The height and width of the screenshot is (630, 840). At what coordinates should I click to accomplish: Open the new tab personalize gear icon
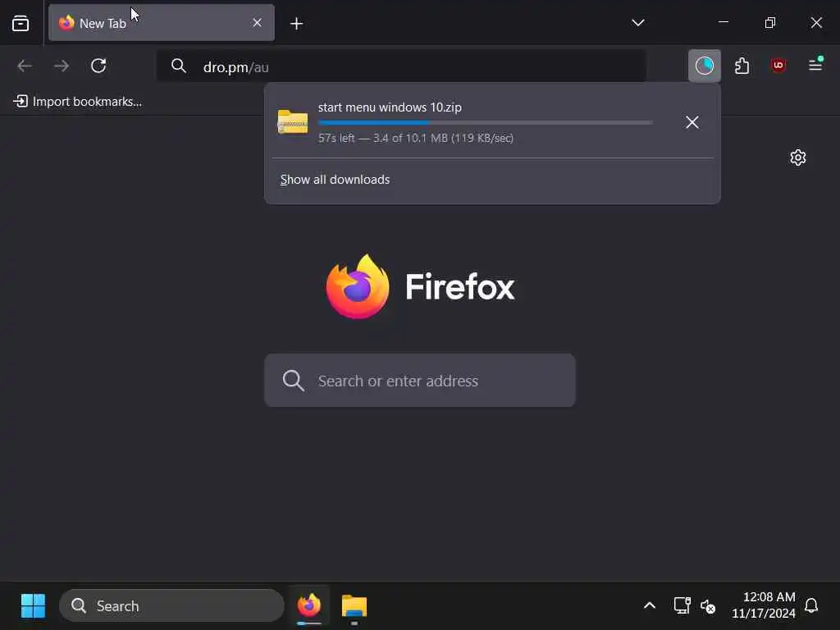(x=797, y=157)
